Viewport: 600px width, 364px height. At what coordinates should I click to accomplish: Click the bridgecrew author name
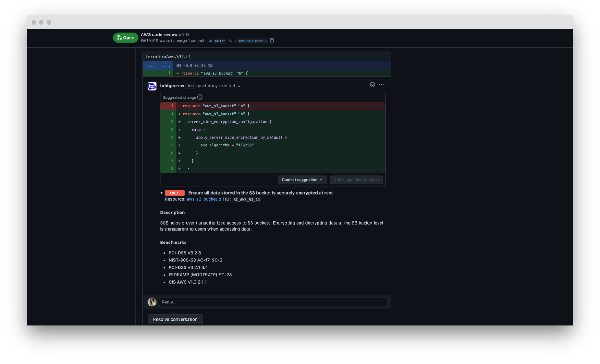pyautogui.click(x=172, y=86)
